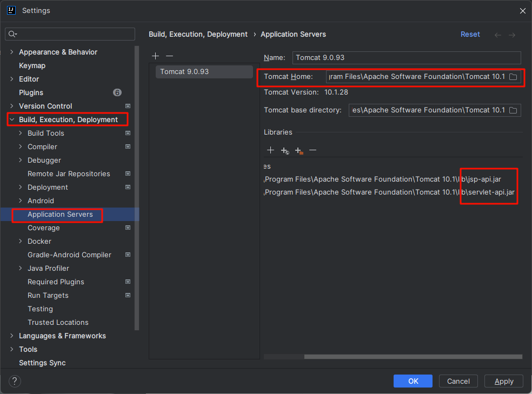Click the IntelliJ IDEA logo in title bar
The width and height of the screenshot is (532, 394).
(11, 10)
